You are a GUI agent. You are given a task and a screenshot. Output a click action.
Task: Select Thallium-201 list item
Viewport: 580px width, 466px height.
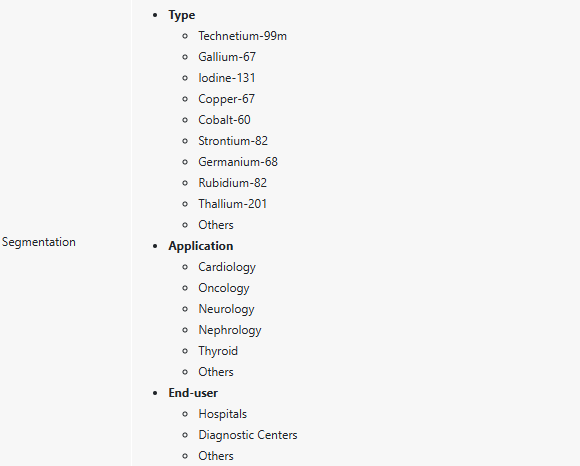point(232,204)
